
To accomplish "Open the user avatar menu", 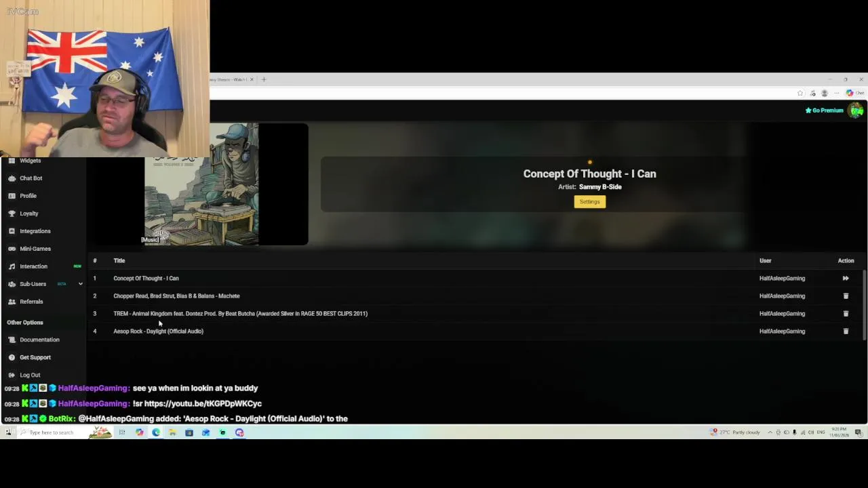I will 856,110.
